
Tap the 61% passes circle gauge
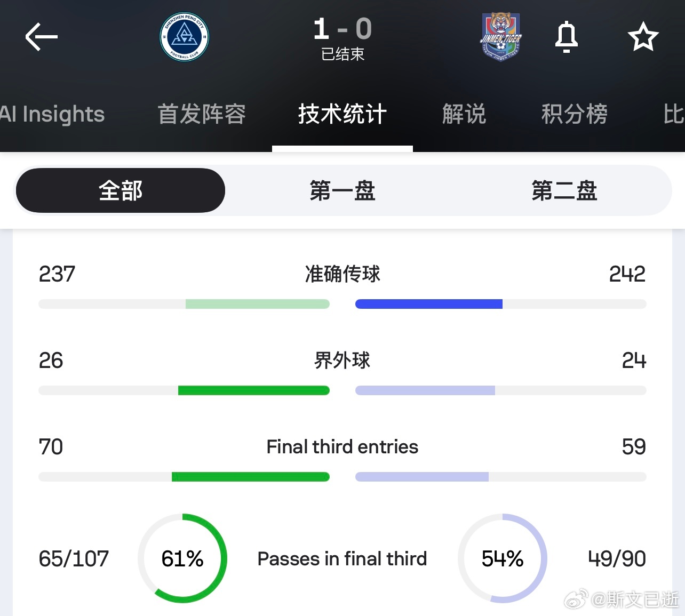click(x=182, y=558)
